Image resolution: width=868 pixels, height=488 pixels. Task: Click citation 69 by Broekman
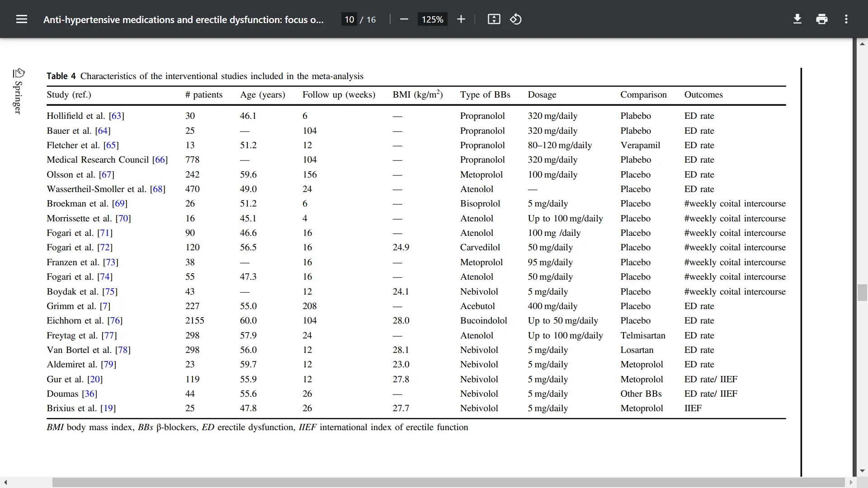click(120, 203)
